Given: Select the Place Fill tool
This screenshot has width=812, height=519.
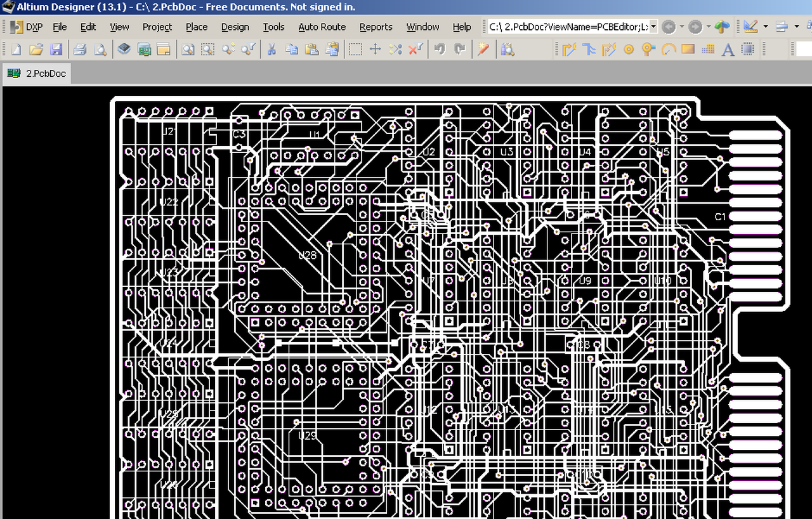Looking at the screenshot, I should [x=688, y=49].
